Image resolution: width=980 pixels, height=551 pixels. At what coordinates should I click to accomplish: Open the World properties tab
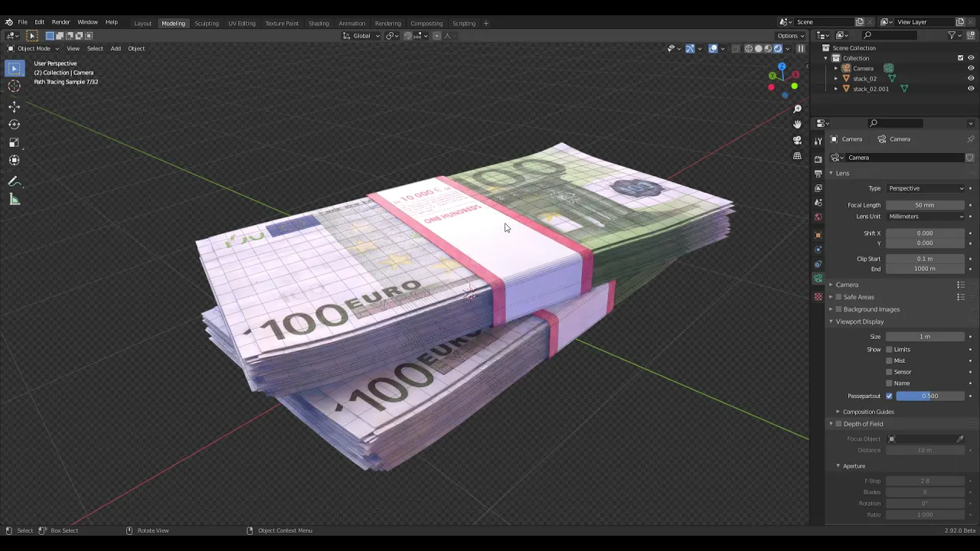(818, 217)
